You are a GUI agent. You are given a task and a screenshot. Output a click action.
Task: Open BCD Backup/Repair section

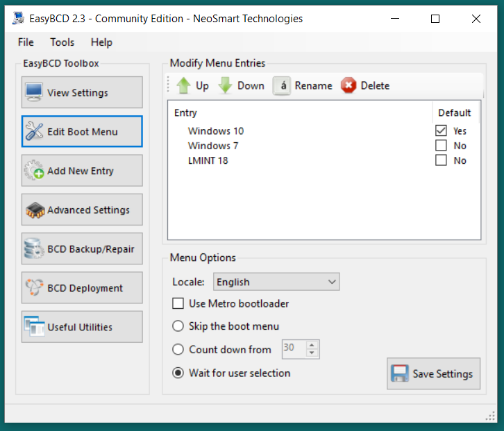(82, 249)
